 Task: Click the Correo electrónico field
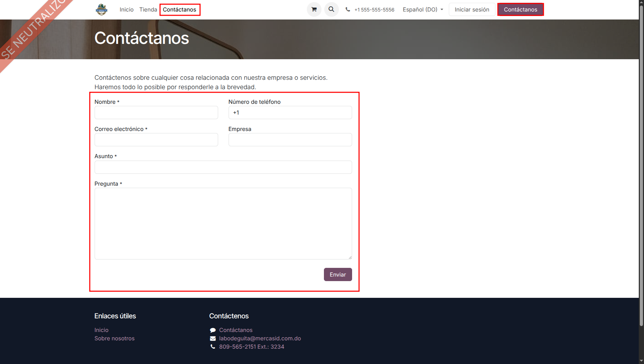click(x=156, y=140)
